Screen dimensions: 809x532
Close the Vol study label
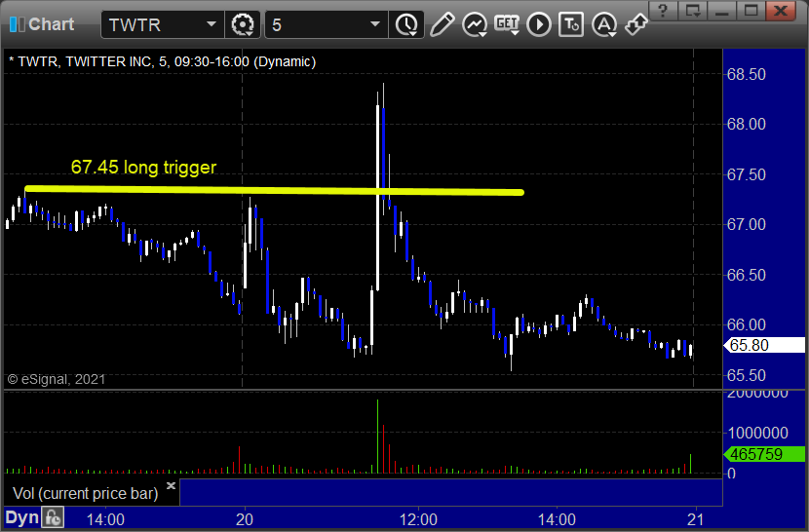[171, 485]
